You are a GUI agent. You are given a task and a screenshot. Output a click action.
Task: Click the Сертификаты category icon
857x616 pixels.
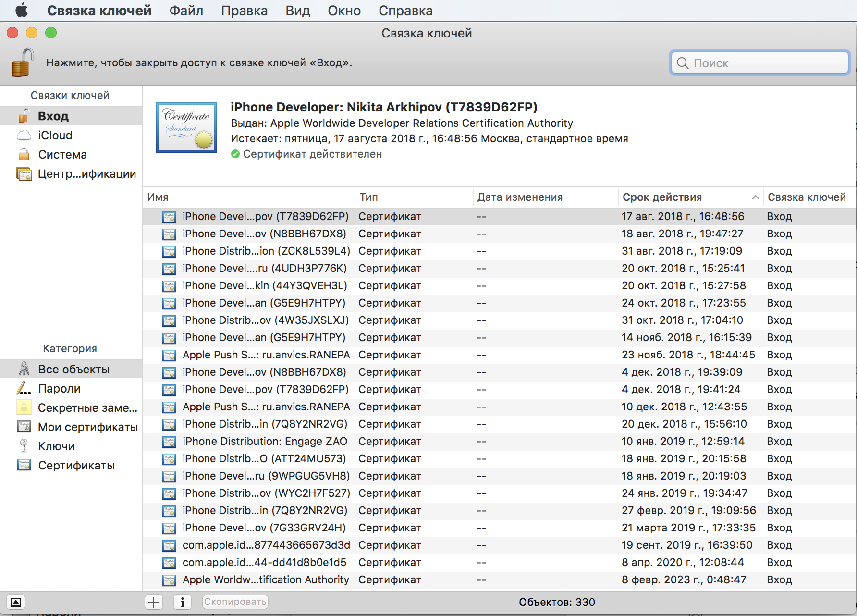[x=24, y=465]
